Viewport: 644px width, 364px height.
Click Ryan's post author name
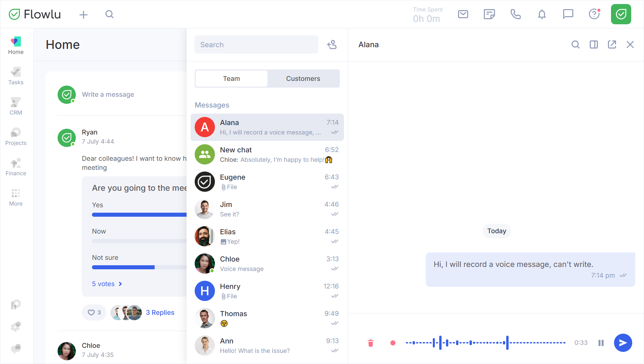click(x=90, y=132)
